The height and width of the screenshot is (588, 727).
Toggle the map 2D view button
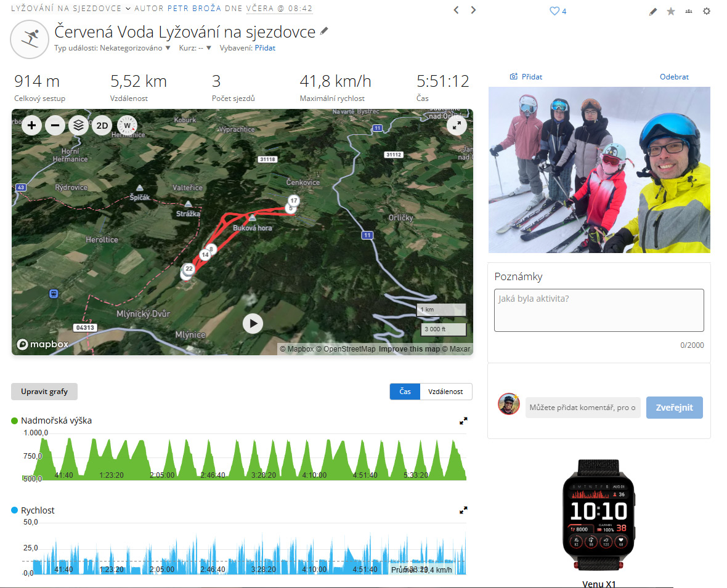pos(102,126)
